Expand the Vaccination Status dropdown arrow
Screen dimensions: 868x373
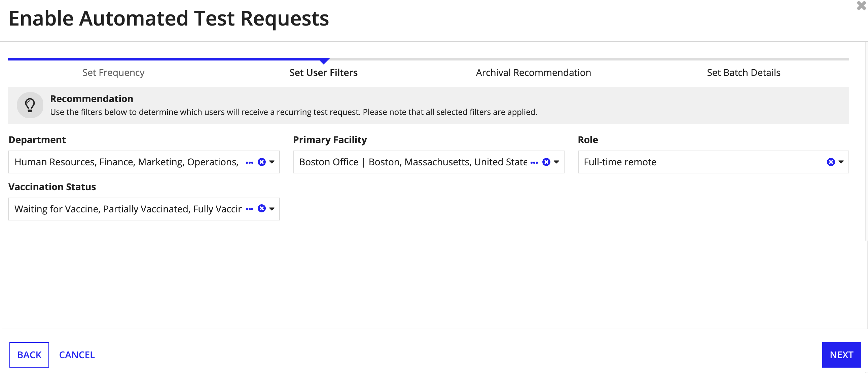[272, 209]
